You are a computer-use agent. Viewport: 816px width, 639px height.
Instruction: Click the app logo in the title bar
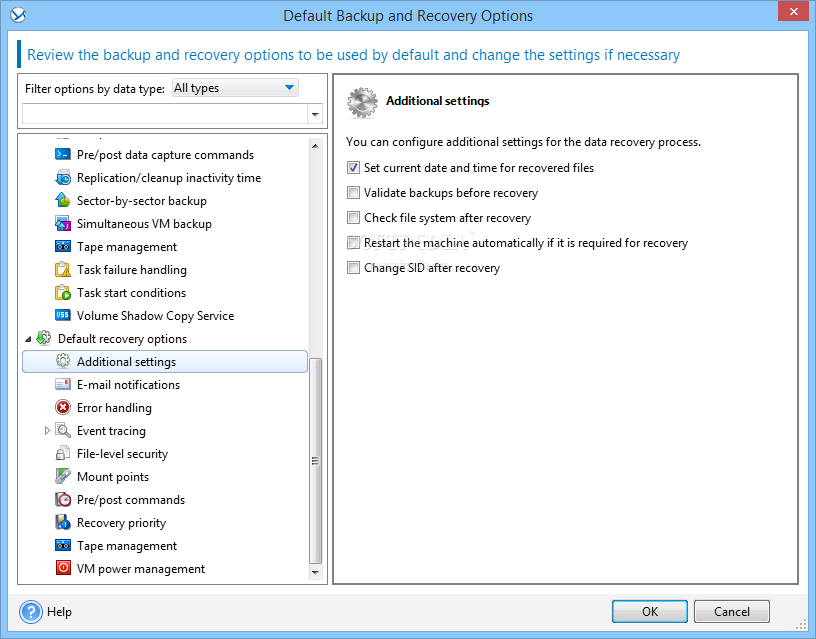(x=18, y=15)
